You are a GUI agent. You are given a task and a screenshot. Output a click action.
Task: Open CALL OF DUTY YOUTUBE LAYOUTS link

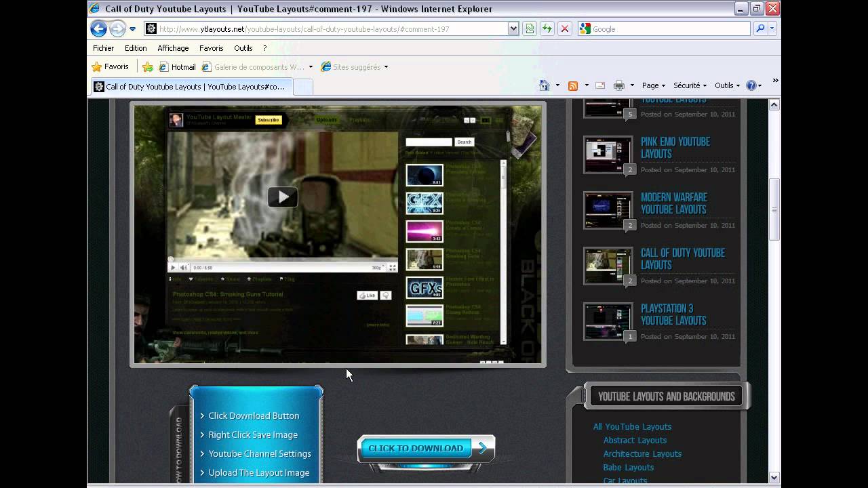(682, 259)
